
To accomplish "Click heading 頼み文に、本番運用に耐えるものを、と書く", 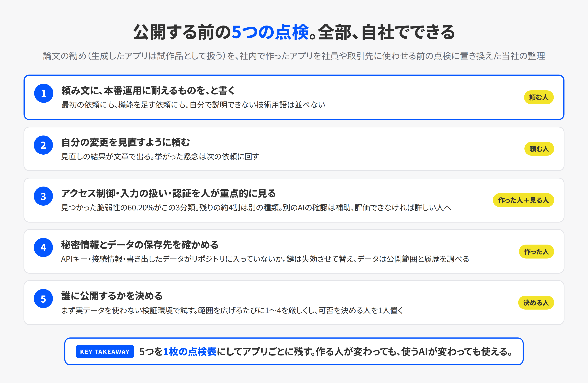I will 148,91.
